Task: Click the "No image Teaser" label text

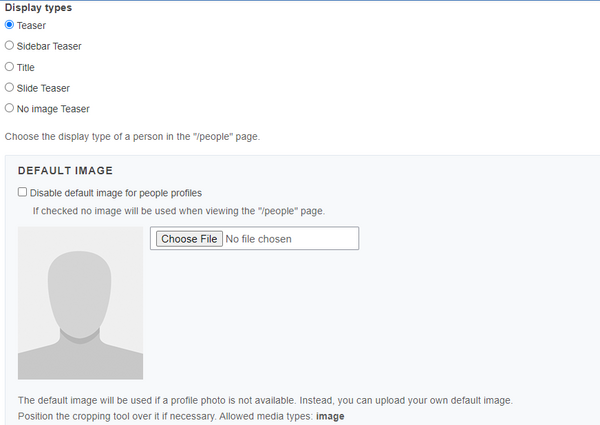Action: coord(53,109)
